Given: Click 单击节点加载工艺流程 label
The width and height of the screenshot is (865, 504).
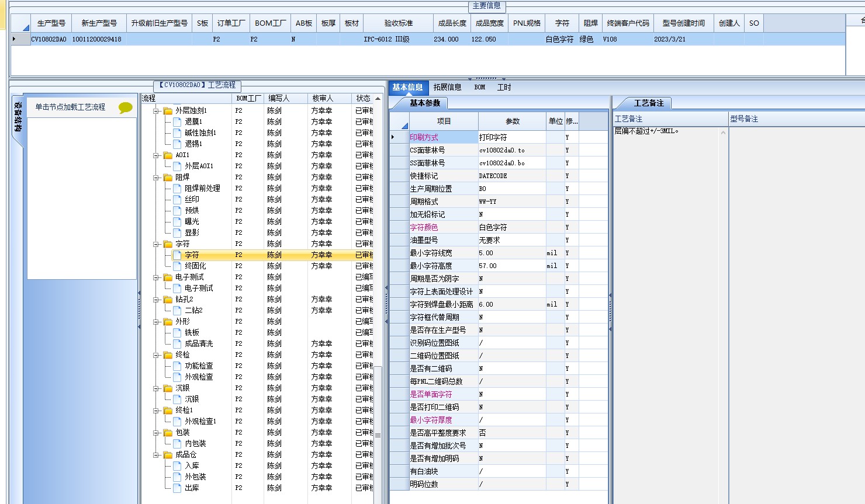Looking at the screenshot, I should coord(70,107).
